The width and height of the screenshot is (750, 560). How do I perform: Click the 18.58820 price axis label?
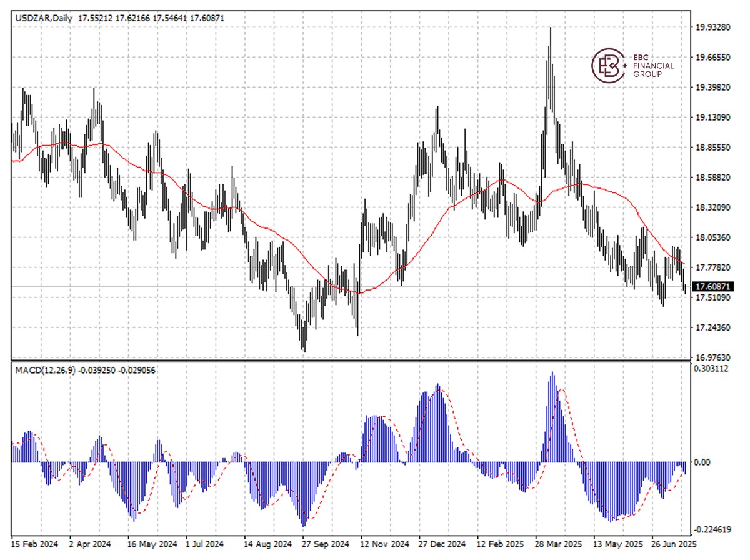712,177
